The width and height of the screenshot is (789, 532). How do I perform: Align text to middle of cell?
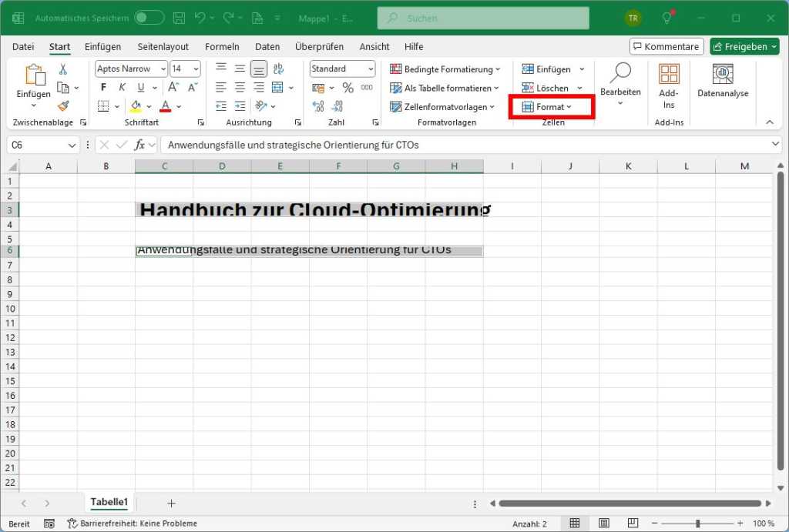[240, 69]
